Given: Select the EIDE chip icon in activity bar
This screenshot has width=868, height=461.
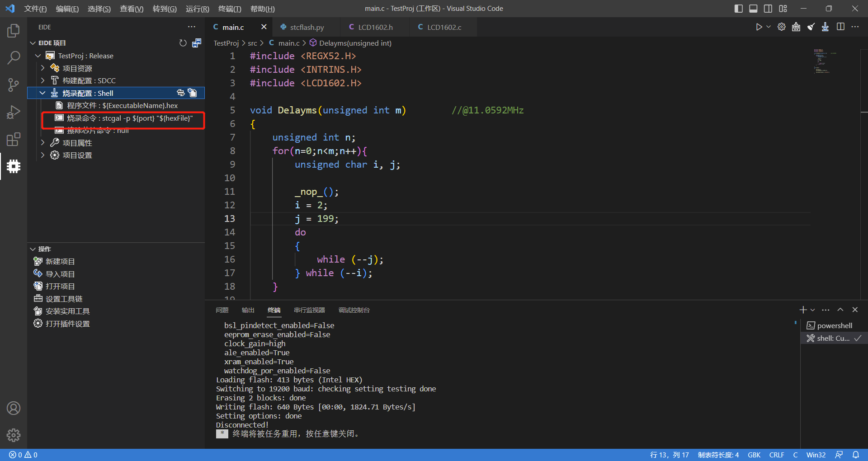Looking at the screenshot, I should [14, 166].
